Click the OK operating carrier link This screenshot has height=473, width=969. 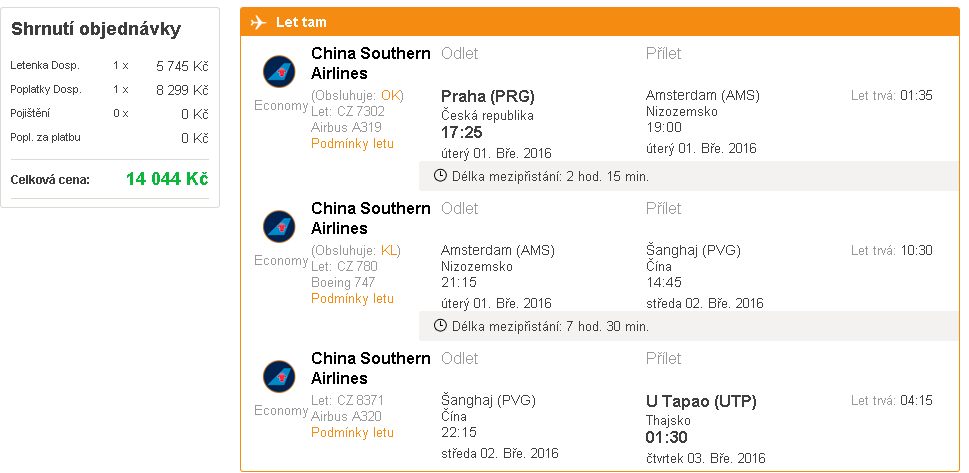pyautogui.click(x=391, y=95)
